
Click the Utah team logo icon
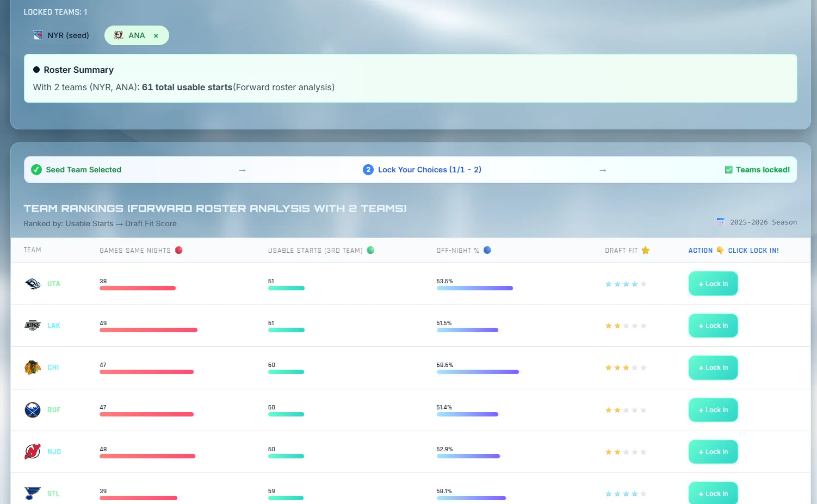pyautogui.click(x=33, y=284)
